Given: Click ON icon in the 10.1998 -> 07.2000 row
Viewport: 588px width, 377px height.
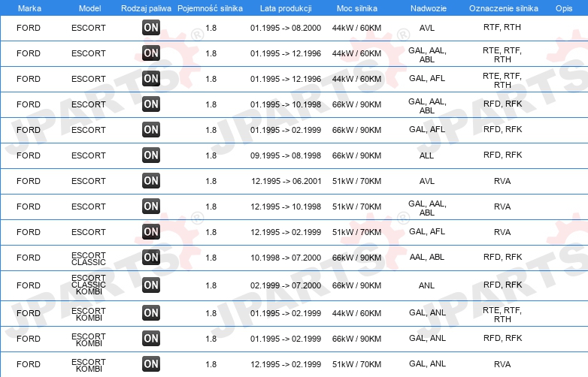Looking at the screenshot, I should pyautogui.click(x=151, y=257).
